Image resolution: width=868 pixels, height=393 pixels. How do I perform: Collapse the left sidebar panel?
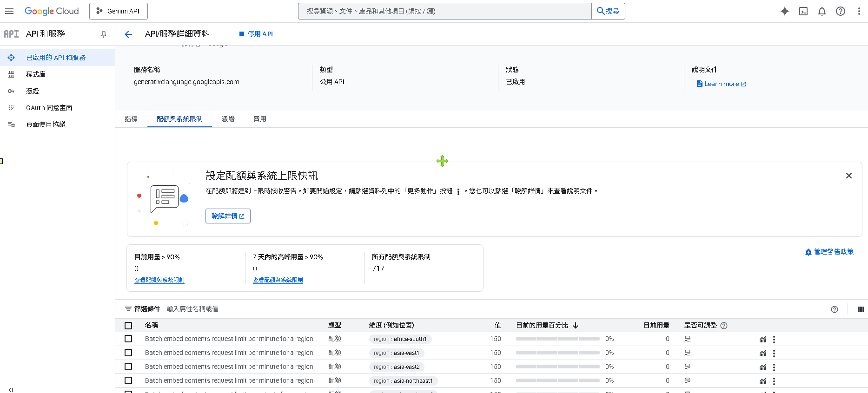(x=11, y=390)
